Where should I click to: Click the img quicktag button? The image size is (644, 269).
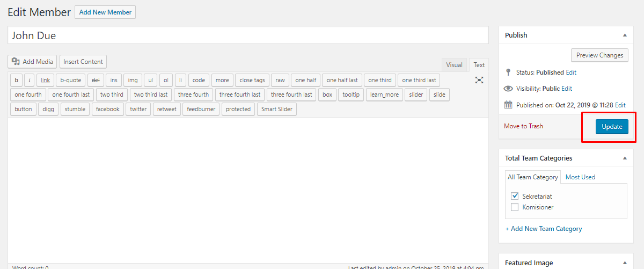click(133, 80)
